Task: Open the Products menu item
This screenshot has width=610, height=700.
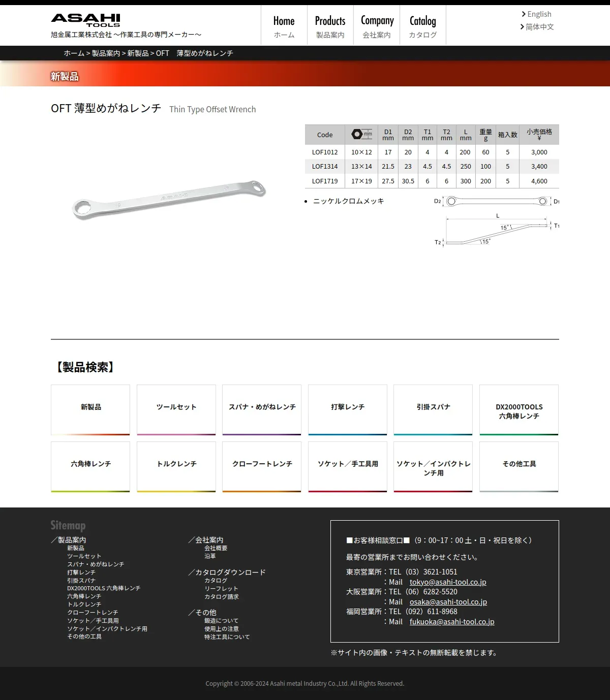Action: [x=330, y=25]
